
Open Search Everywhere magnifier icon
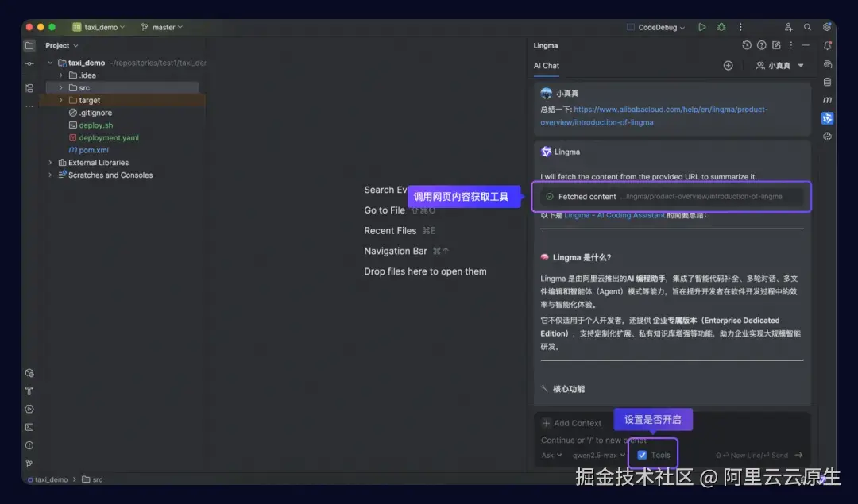[x=807, y=27]
